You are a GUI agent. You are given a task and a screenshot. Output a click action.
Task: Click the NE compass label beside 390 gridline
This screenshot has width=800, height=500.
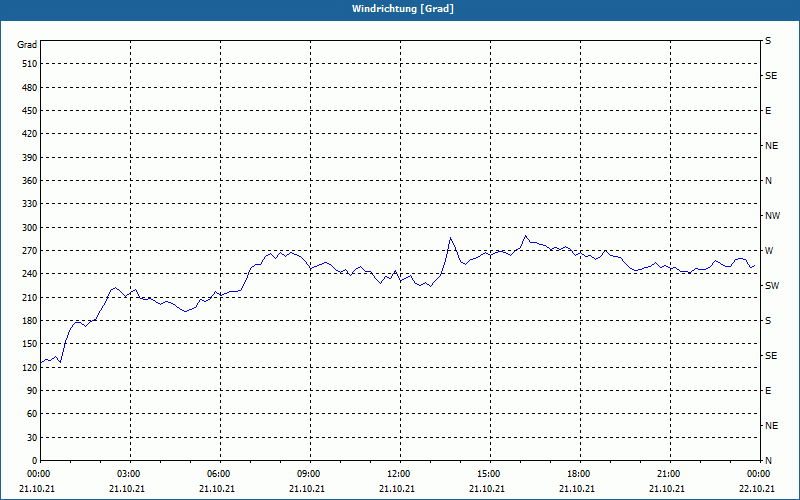[x=771, y=145]
